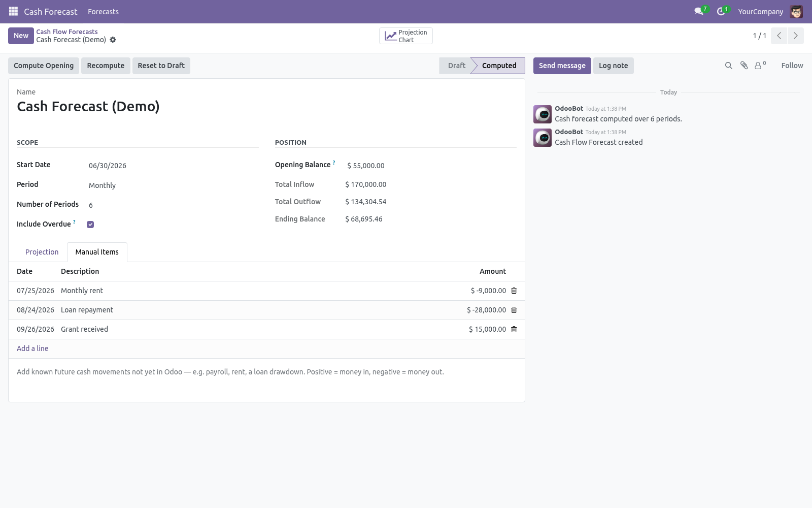Image resolution: width=812 pixels, height=508 pixels.
Task: Delete the Grant received line with the trash icon
Action: (x=514, y=329)
